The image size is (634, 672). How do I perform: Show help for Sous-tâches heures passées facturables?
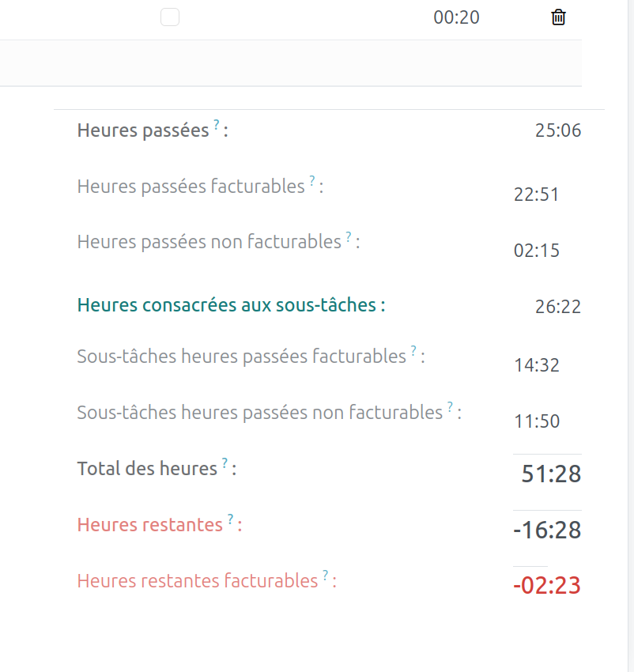413,350
